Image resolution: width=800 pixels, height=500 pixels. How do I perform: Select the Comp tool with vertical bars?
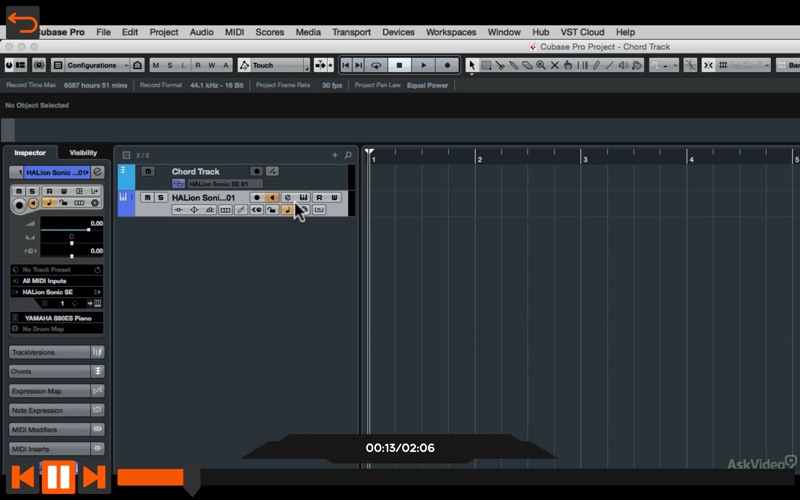coord(582,65)
